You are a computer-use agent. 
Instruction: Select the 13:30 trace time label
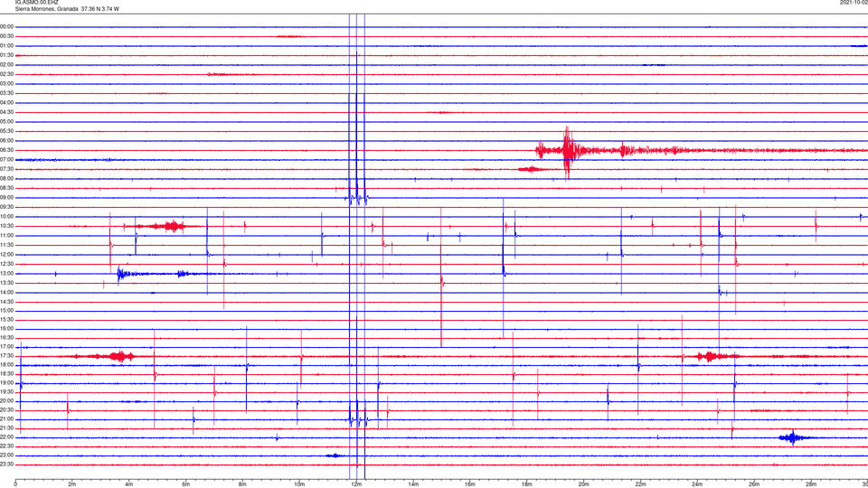coord(7,283)
